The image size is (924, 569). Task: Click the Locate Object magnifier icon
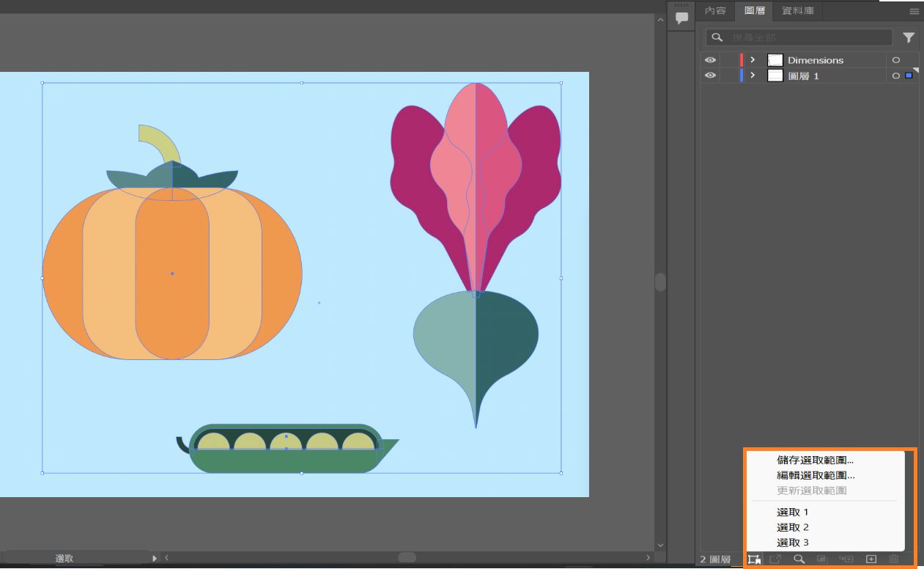(799, 559)
